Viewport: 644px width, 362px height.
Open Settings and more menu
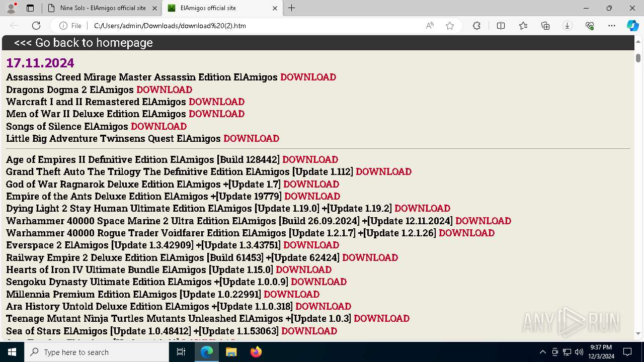[x=612, y=26]
